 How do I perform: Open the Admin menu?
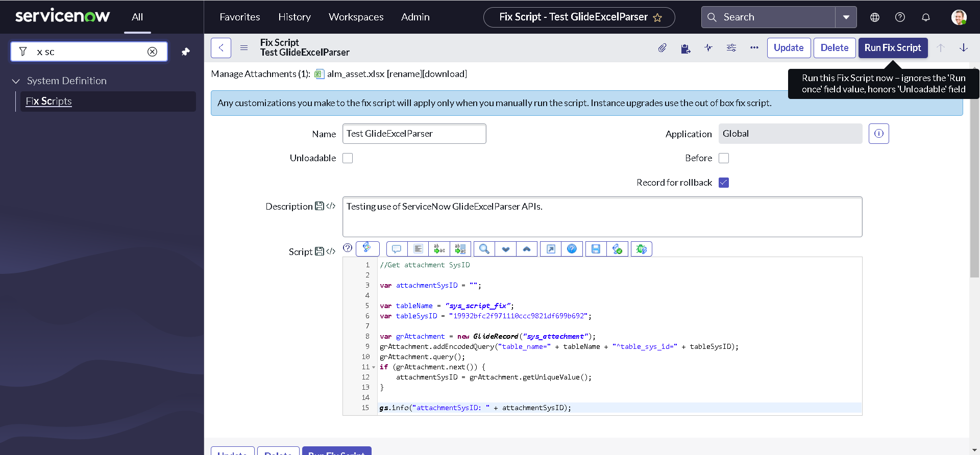[415, 17]
